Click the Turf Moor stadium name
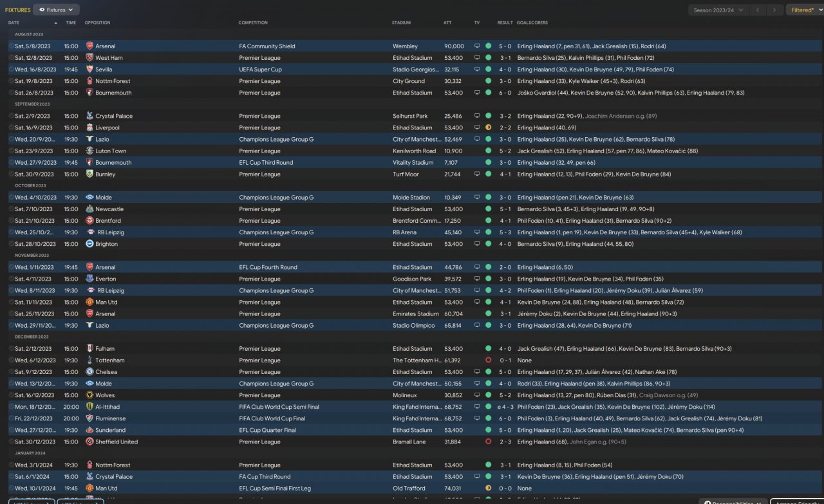The width and height of the screenshot is (824, 504). (405, 174)
